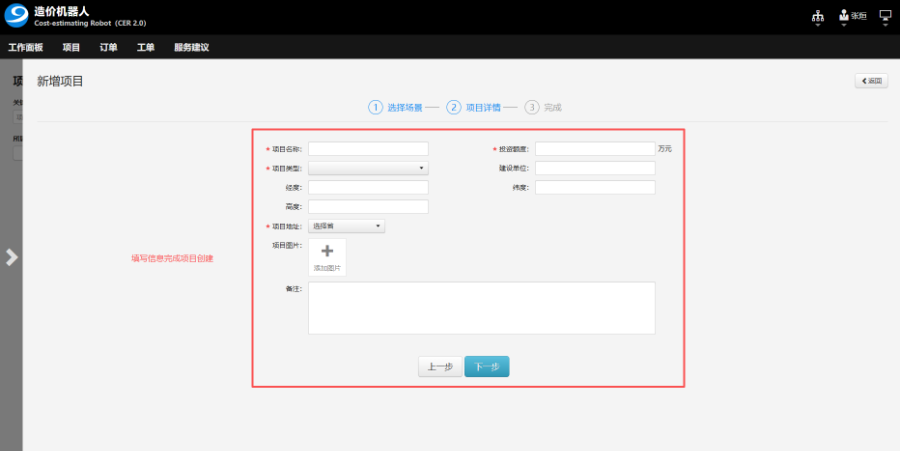Click the 返回 button at top right

point(871,81)
